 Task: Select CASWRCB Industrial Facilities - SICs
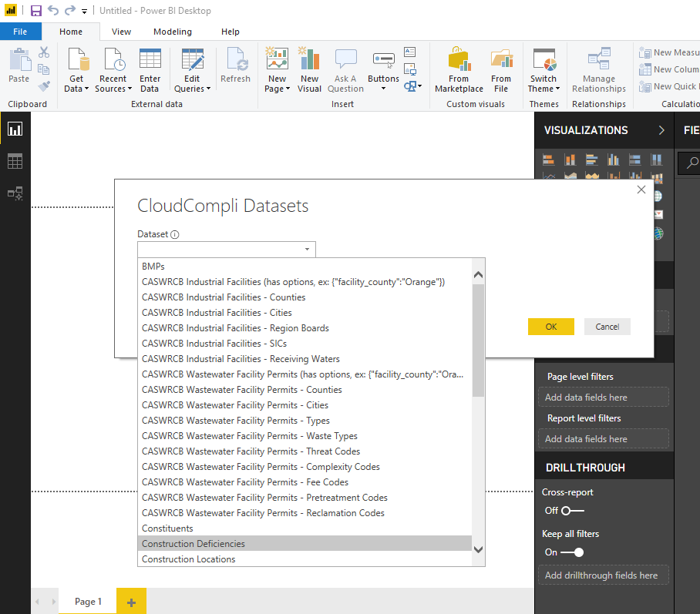(x=305, y=344)
